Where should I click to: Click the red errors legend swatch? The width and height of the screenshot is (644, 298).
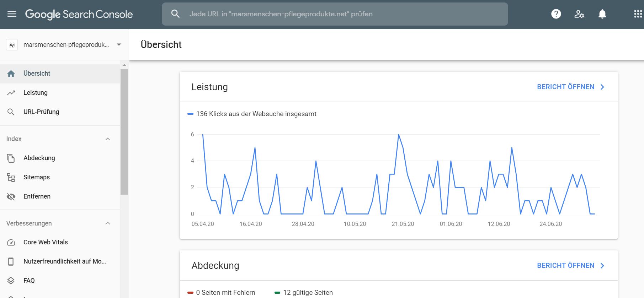(x=190, y=293)
